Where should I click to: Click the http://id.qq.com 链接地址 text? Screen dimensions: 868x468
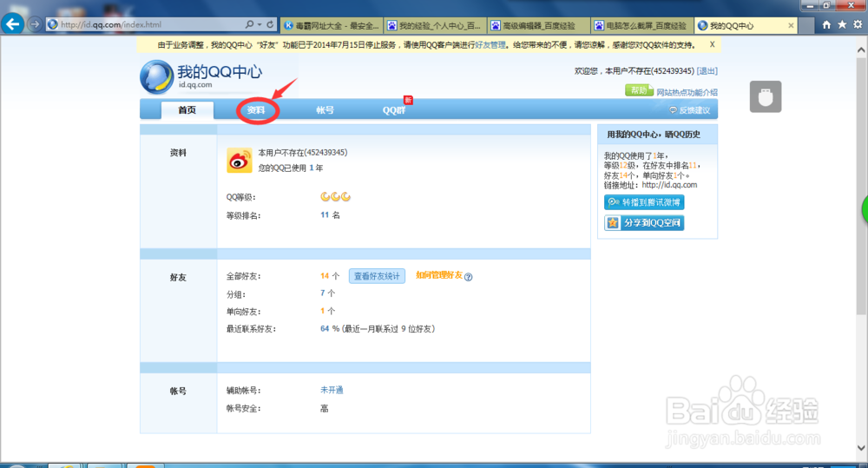coord(669,185)
